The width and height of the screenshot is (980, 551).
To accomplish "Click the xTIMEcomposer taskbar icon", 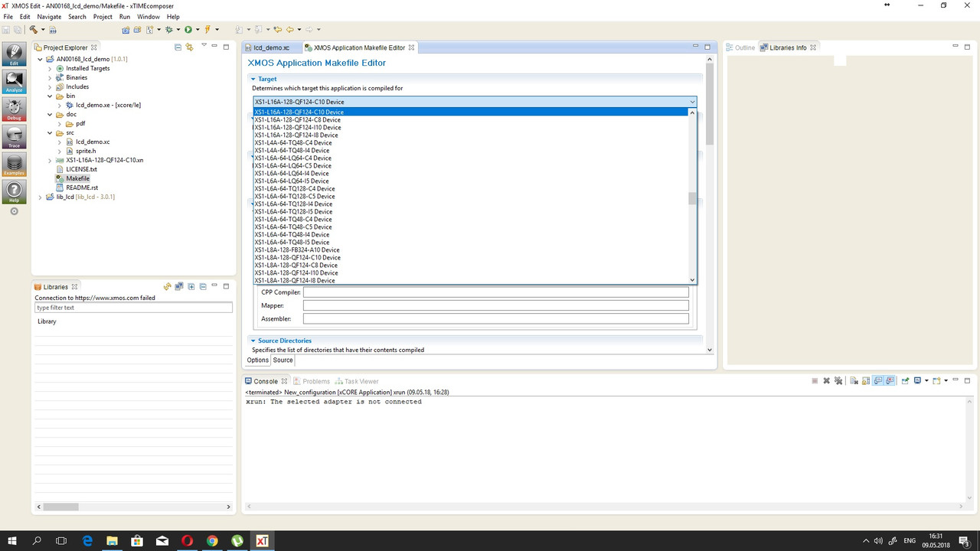I will [262, 540].
